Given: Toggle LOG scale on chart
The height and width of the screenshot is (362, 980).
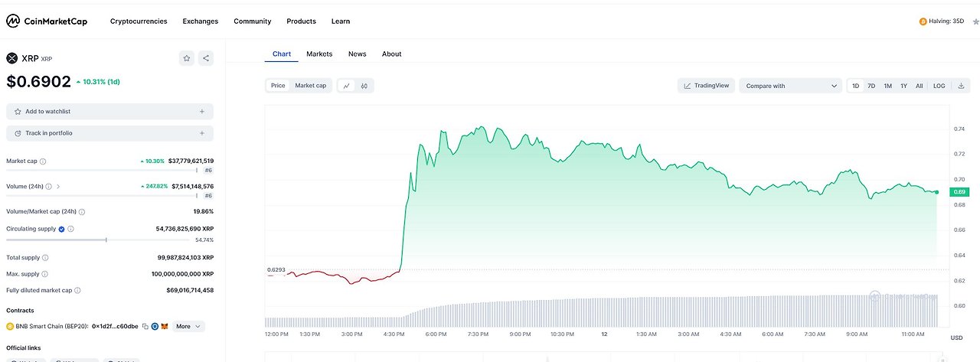Looking at the screenshot, I should 939,86.
